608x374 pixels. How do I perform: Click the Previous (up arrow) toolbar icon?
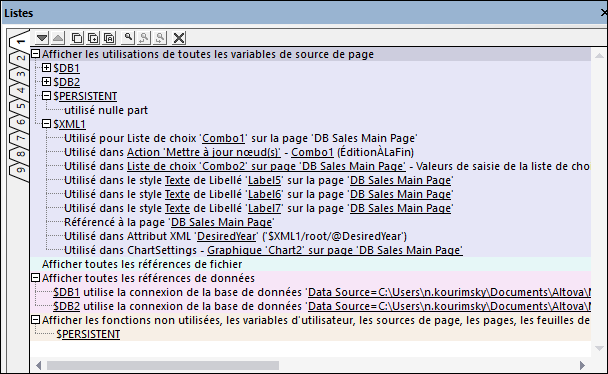[x=58, y=38]
